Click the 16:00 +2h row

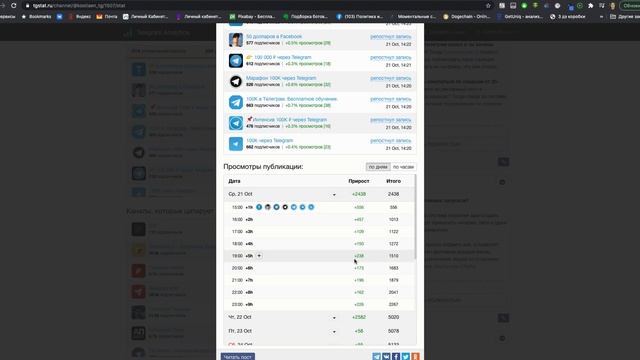(x=319, y=220)
